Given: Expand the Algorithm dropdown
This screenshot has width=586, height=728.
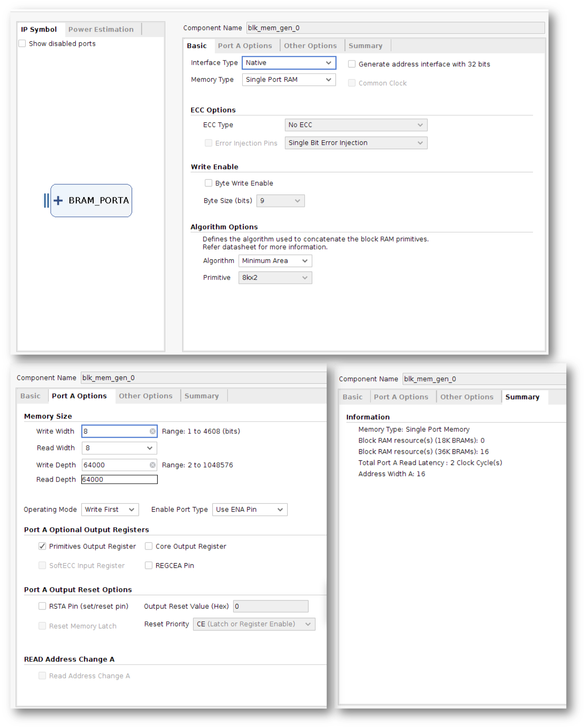Looking at the screenshot, I should [275, 261].
